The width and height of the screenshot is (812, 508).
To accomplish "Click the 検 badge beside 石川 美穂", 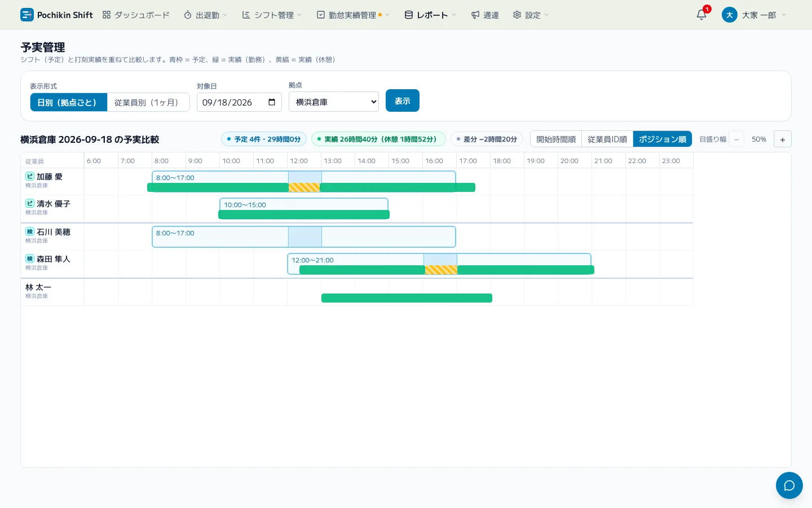I will [x=30, y=231].
